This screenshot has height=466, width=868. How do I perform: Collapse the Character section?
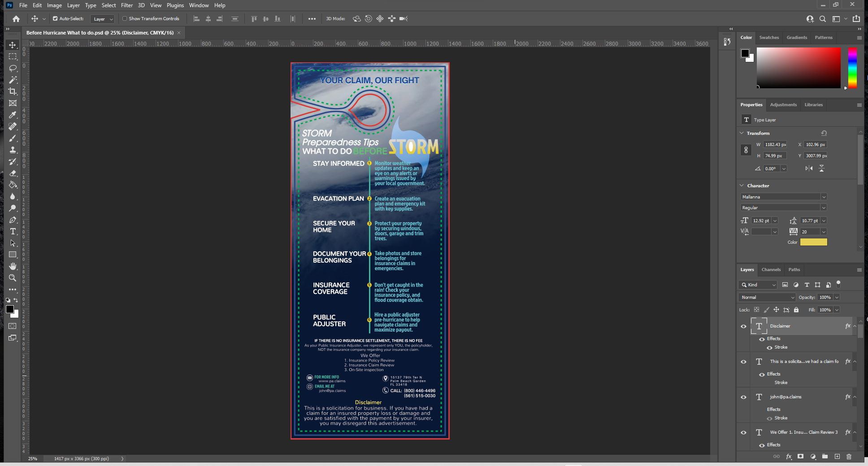click(x=742, y=186)
